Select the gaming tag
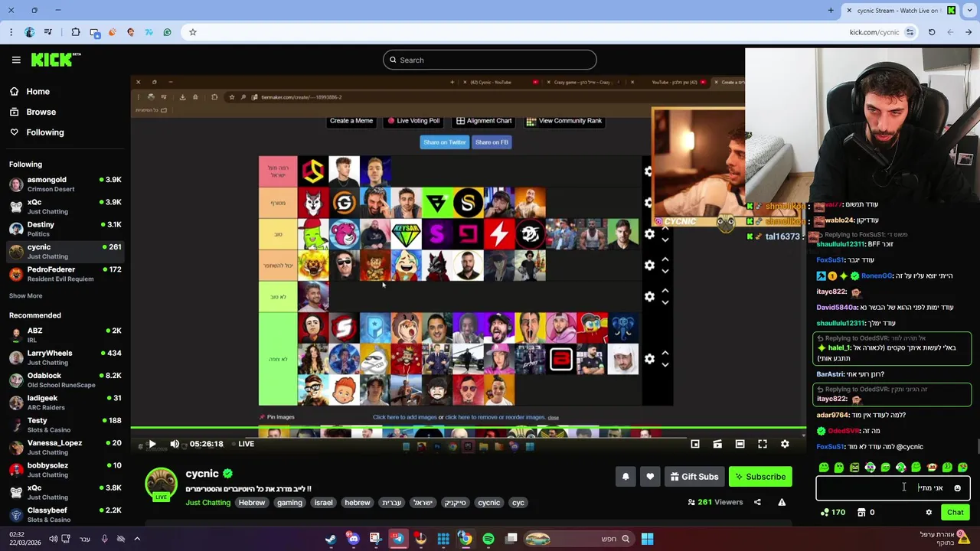Viewport: 980px width, 551px height. (289, 503)
